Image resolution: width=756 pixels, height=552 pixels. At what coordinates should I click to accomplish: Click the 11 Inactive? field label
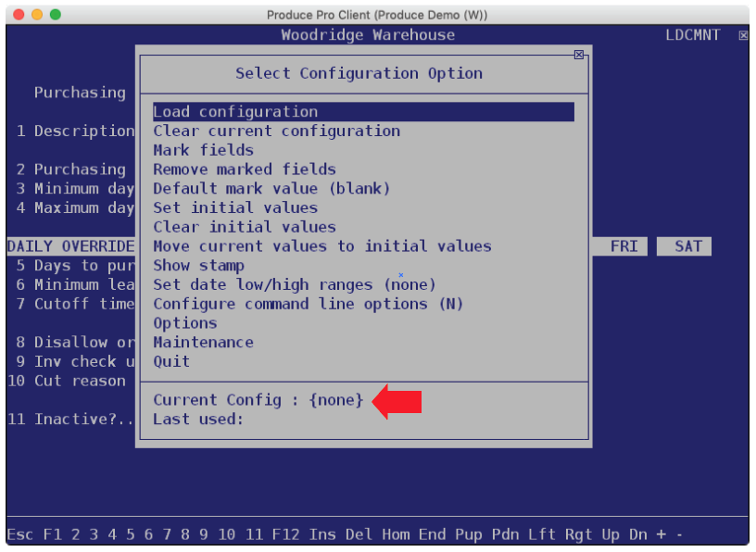pyautogui.click(x=70, y=420)
